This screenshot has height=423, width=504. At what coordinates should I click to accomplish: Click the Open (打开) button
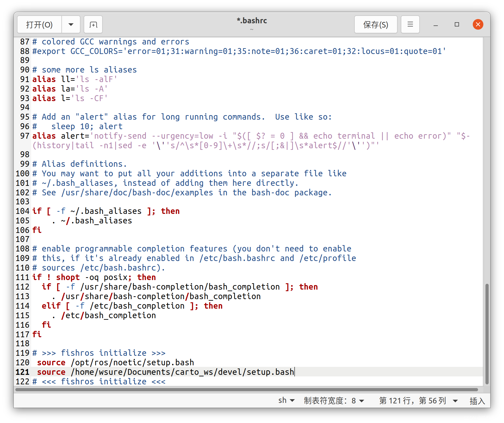39,25
